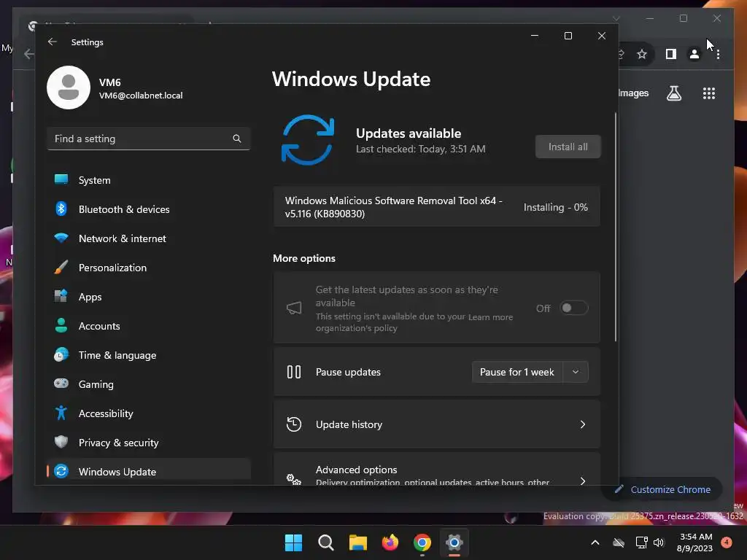
Task: Open the System settings category
Action: [149, 180]
